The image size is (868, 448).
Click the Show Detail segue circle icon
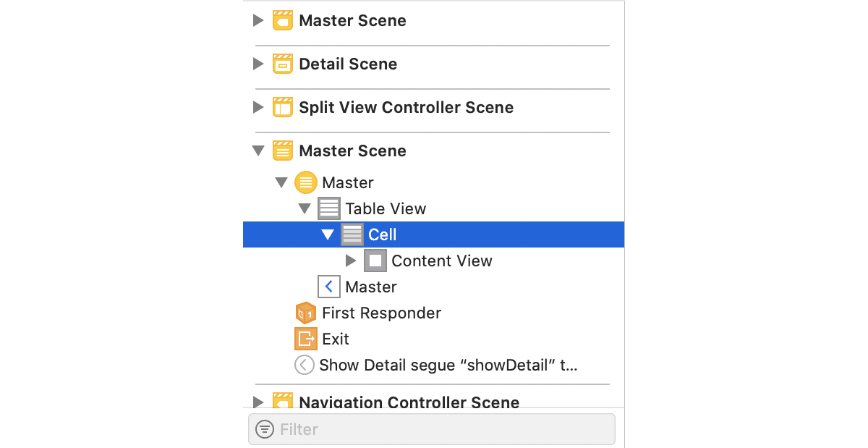click(x=305, y=365)
